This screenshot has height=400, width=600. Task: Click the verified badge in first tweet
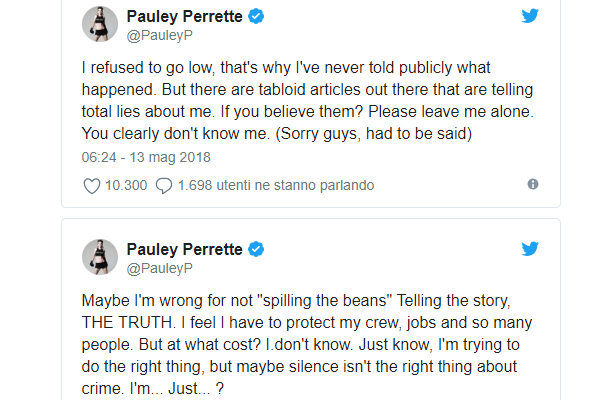click(256, 17)
